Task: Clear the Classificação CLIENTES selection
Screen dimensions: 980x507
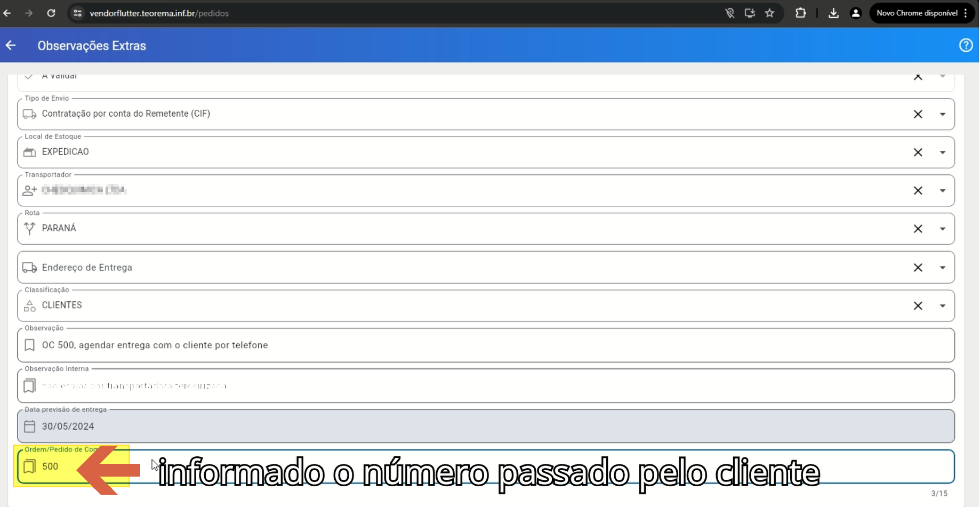Action: 918,306
